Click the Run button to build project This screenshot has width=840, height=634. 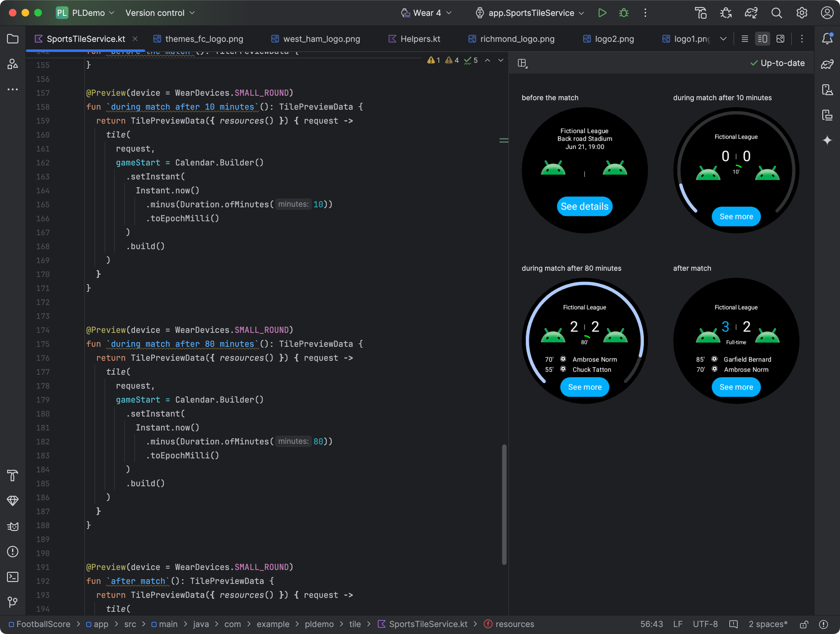[602, 13]
